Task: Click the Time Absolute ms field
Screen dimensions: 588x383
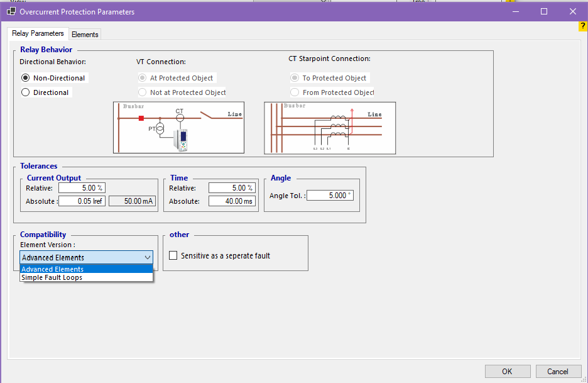Action: pos(231,201)
